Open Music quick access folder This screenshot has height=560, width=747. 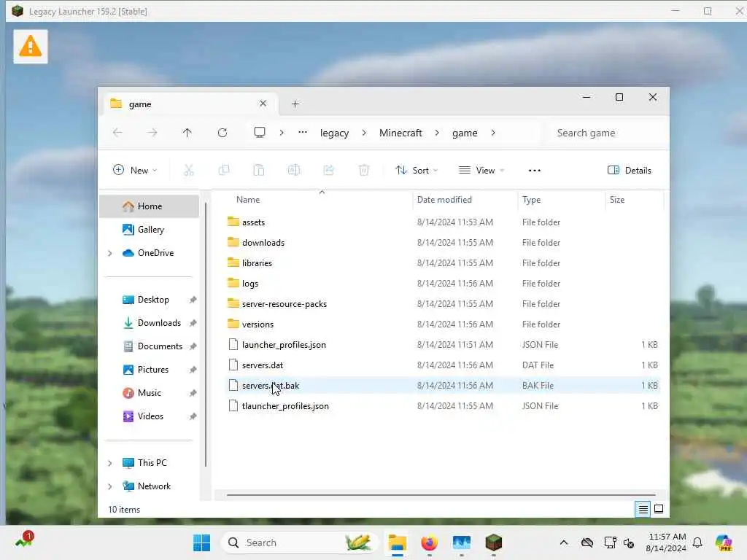tap(150, 393)
